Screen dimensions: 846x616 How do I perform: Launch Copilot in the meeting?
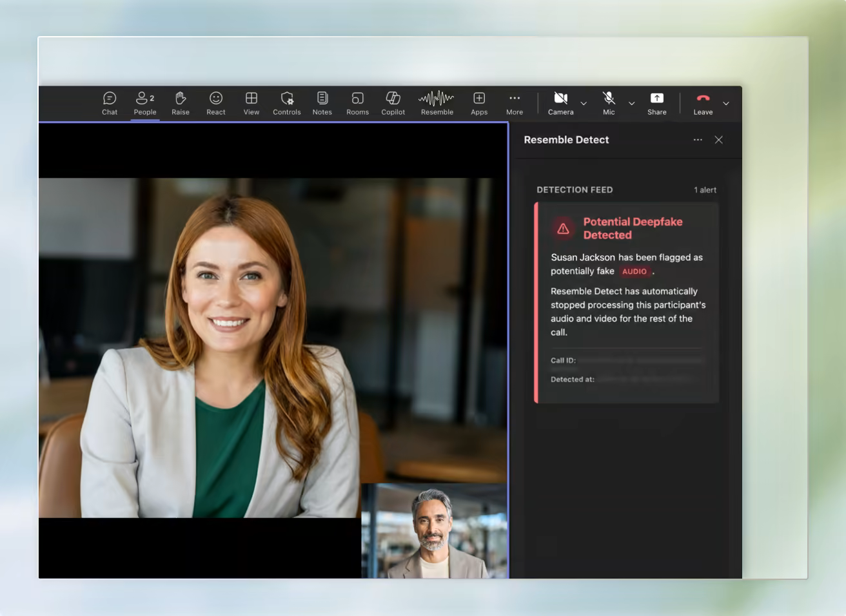click(393, 103)
